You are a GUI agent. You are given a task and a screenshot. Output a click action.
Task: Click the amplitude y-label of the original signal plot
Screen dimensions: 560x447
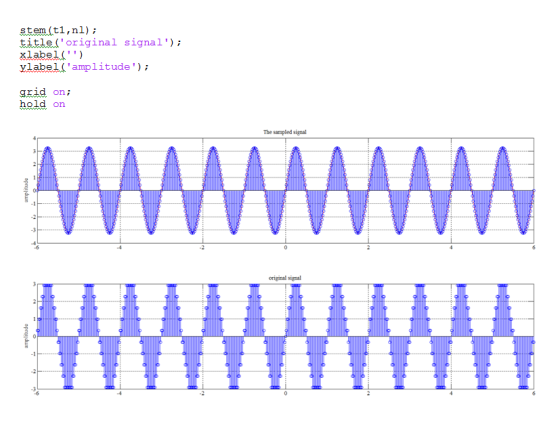26,336
